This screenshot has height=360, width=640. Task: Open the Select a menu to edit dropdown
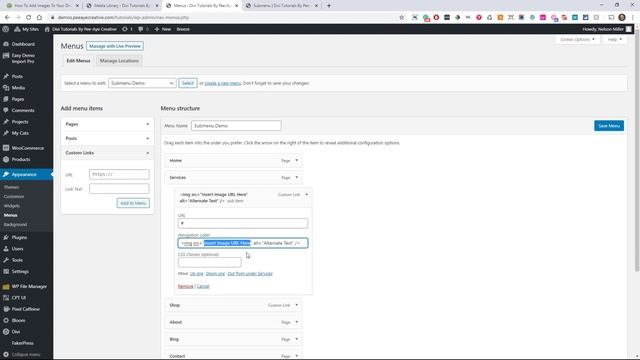tap(142, 83)
